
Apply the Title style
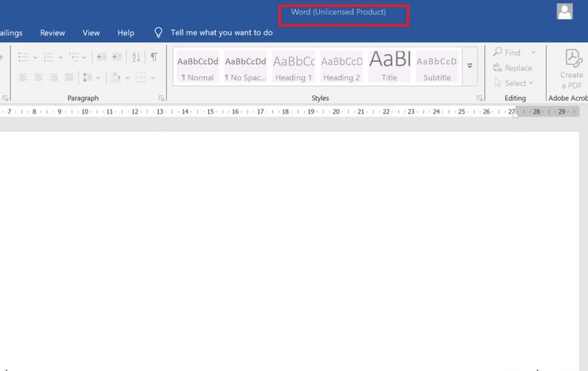[x=390, y=67]
